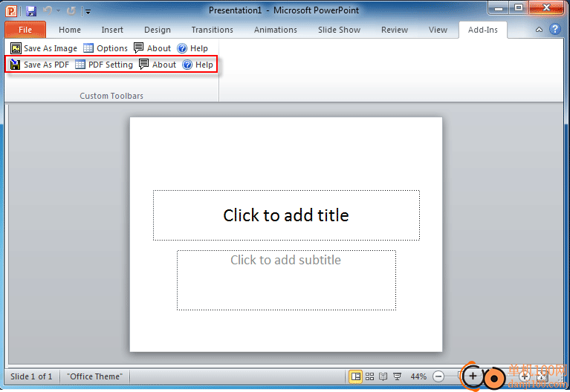Select the Add-Ins ribbon tab
Viewport: 570px width, 392px height.
(x=483, y=30)
